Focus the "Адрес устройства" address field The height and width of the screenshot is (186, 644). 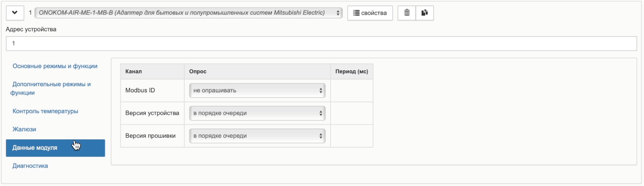click(x=321, y=43)
